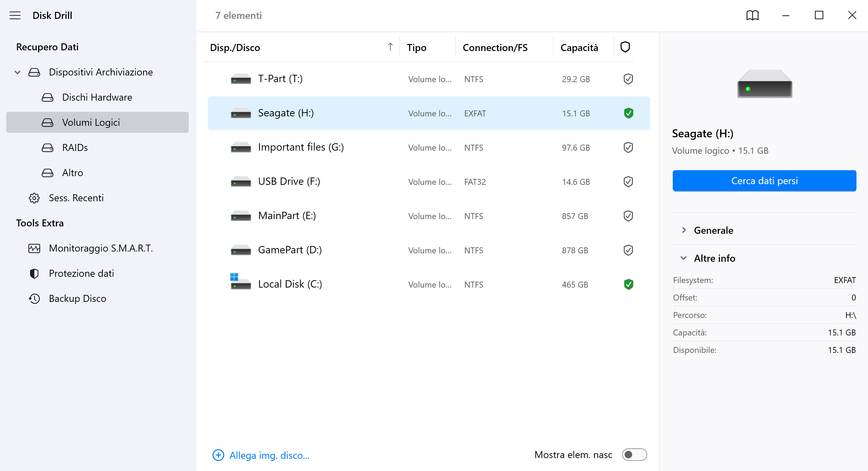Select Dischi Hardware in sidebar
Viewport: 868px width, 471px height.
coord(97,97)
